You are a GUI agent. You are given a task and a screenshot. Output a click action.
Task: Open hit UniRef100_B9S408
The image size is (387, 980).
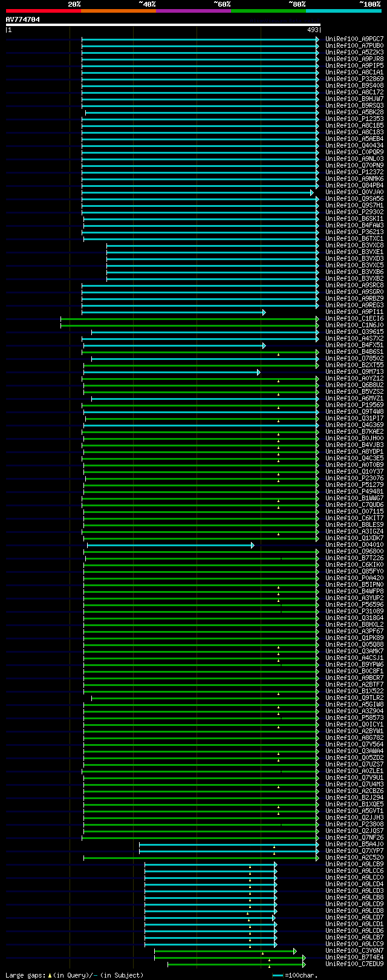[x=354, y=86]
